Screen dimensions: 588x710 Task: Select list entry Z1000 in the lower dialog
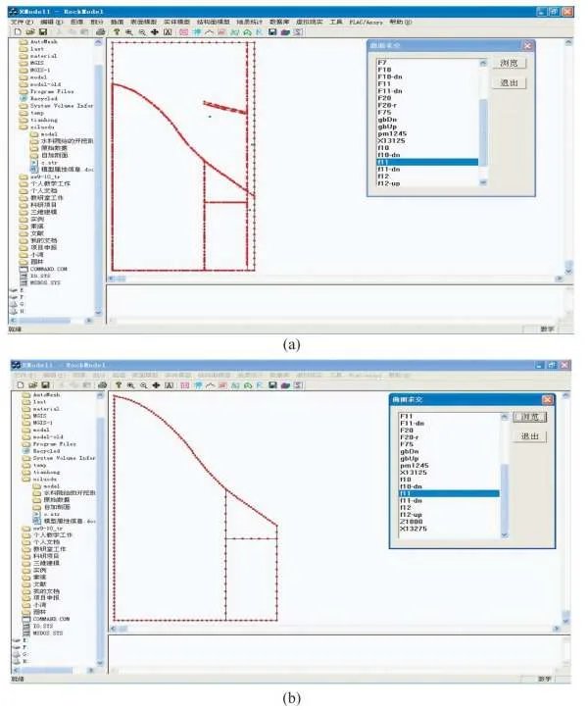[x=411, y=521]
